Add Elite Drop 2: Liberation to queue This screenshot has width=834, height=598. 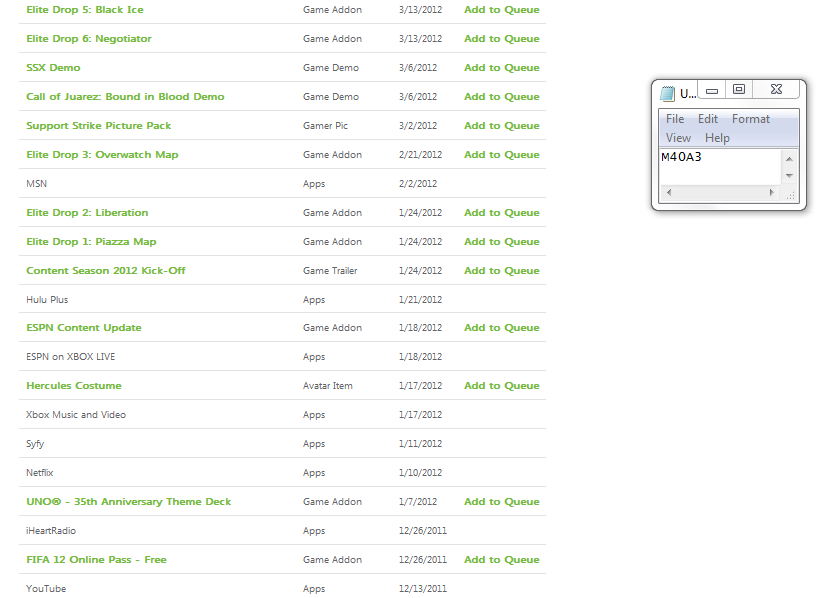(502, 213)
